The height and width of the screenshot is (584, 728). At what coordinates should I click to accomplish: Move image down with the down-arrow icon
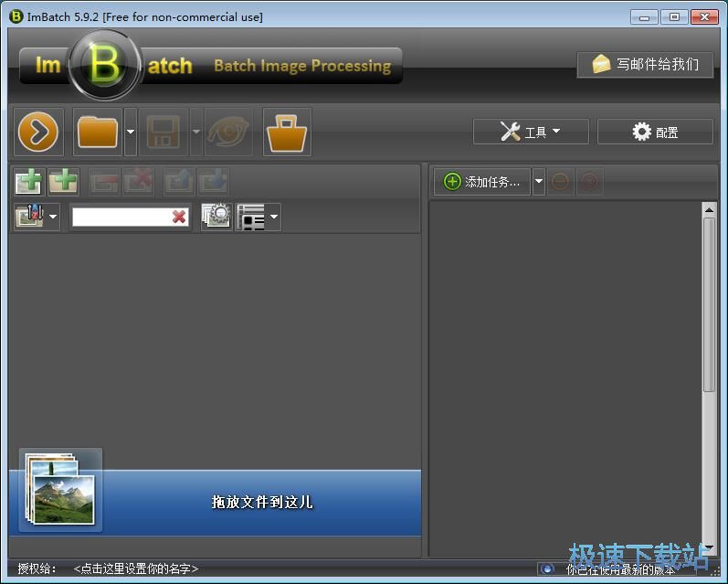(213, 182)
